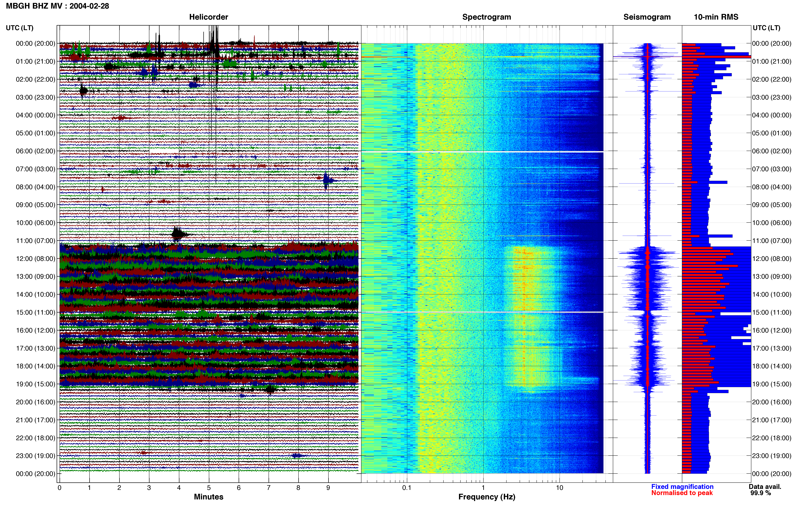
Task: Click the 01:00 (21:00) label on the Helicorder axis
Action: (x=35, y=61)
